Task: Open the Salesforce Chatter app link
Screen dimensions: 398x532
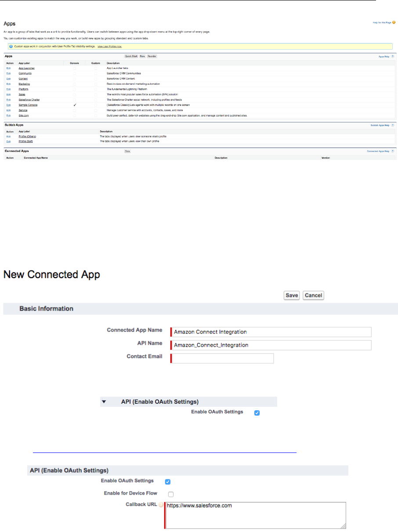Action: (x=28, y=99)
